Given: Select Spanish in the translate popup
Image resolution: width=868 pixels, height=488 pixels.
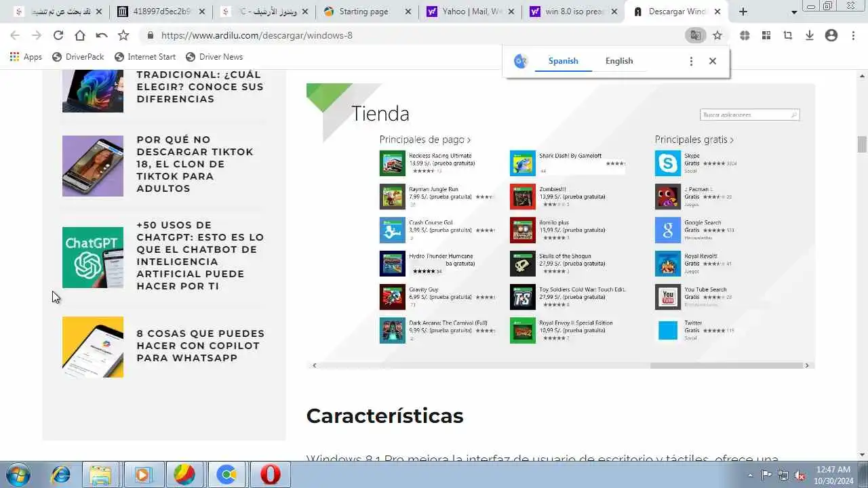Looking at the screenshot, I should pos(563,61).
